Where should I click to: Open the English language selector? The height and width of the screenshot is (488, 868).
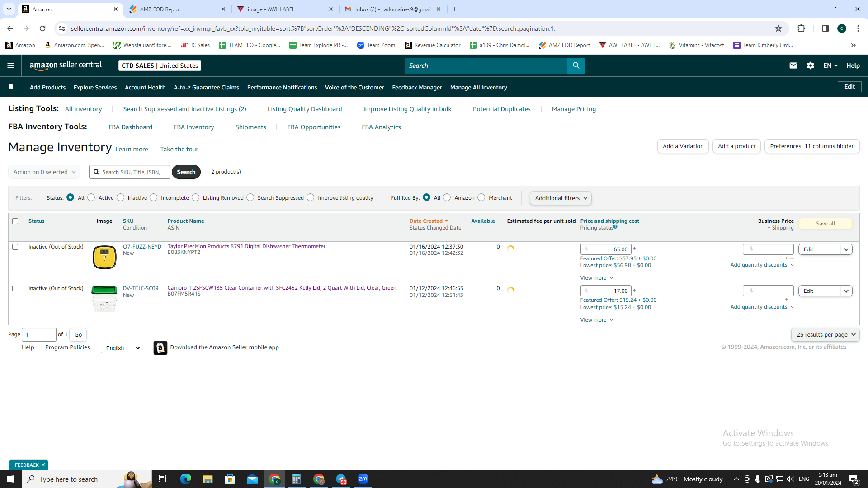[x=122, y=348]
